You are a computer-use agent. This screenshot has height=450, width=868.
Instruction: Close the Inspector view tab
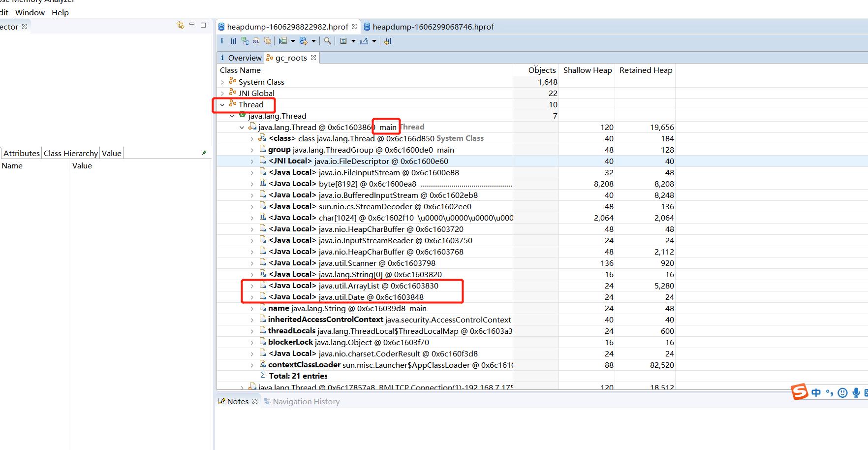[x=25, y=27]
